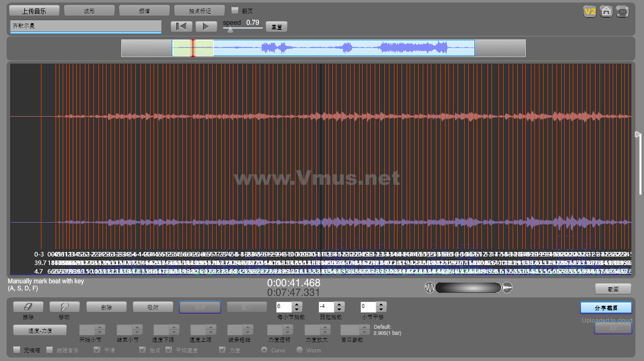
Task: Enable the 翻页 page-flip checkbox
Action: coord(235,10)
